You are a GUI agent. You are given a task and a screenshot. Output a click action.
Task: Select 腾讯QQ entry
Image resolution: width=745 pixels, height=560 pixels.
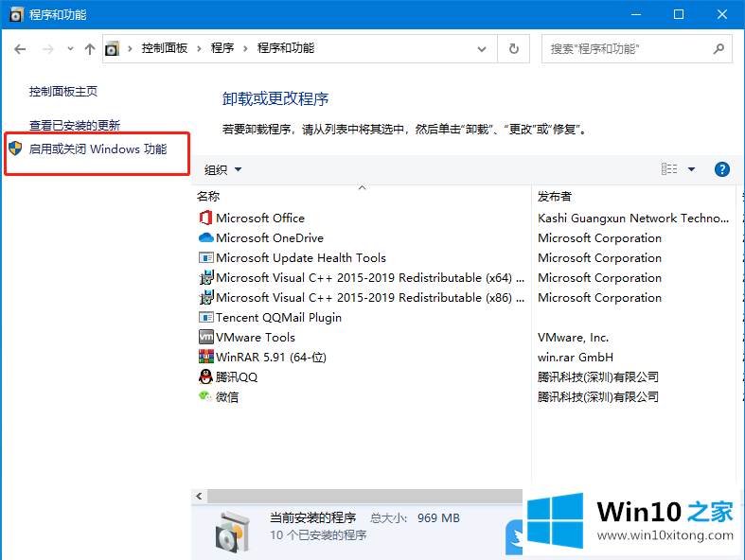[x=236, y=377]
